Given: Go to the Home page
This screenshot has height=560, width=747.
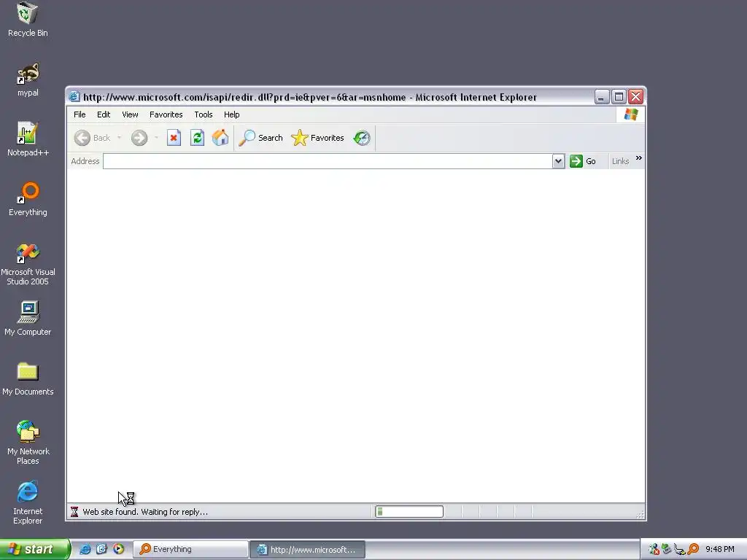Looking at the screenshot, I should coord(220,138).
